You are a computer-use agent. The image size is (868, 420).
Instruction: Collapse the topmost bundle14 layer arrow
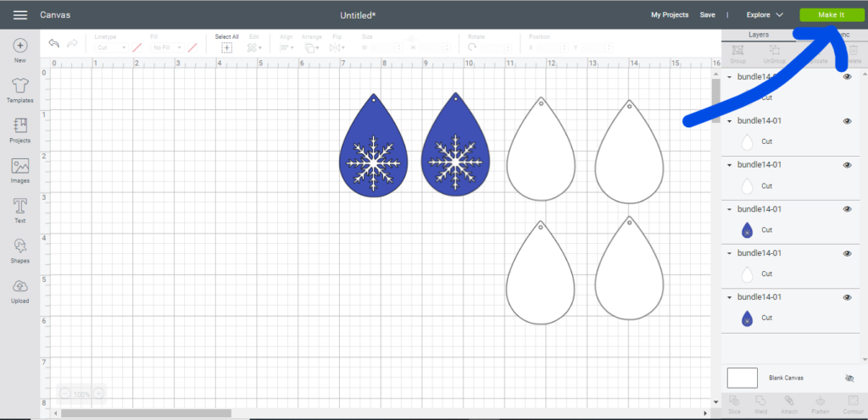pos(730,77)
